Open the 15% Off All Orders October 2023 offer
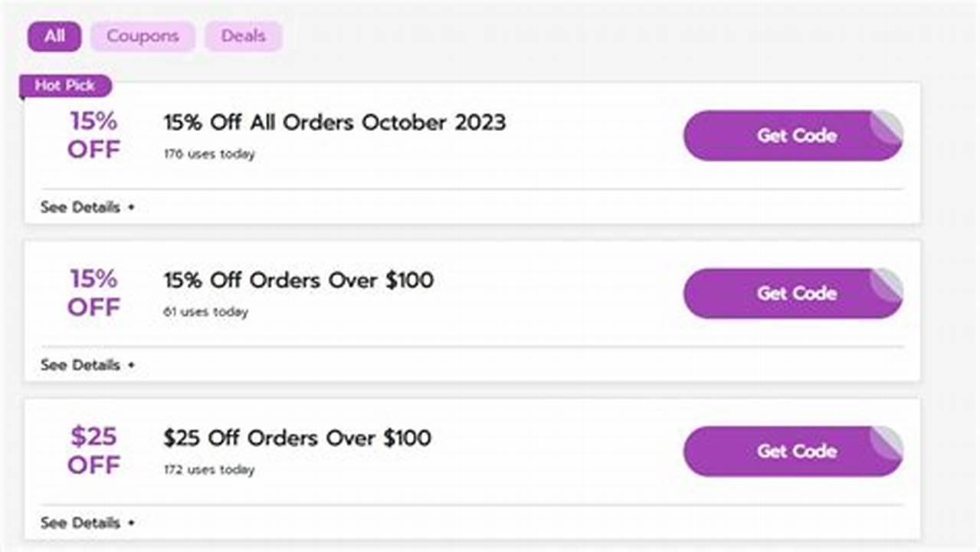 pyautogui.click(x=333, y=123)
